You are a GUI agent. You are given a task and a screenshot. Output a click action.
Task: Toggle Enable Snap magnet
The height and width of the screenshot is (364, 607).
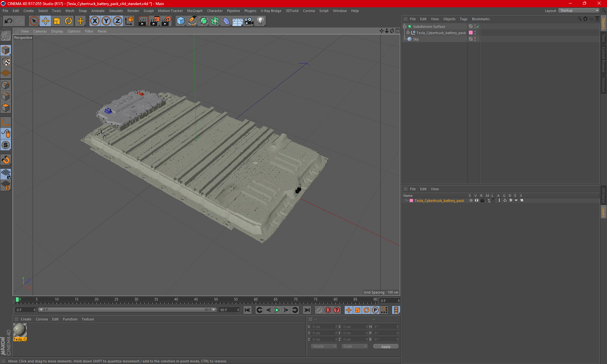[x=6, y=160]
